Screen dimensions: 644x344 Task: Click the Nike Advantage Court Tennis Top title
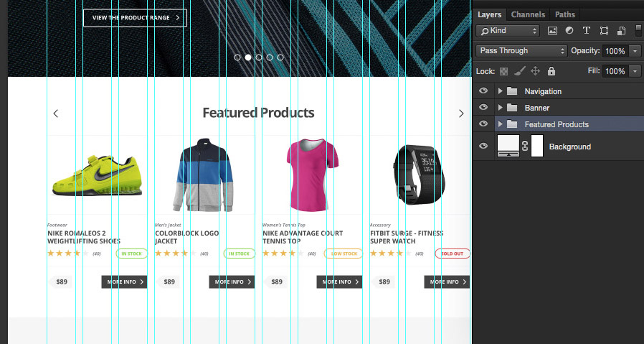click(x=303, y=237)
